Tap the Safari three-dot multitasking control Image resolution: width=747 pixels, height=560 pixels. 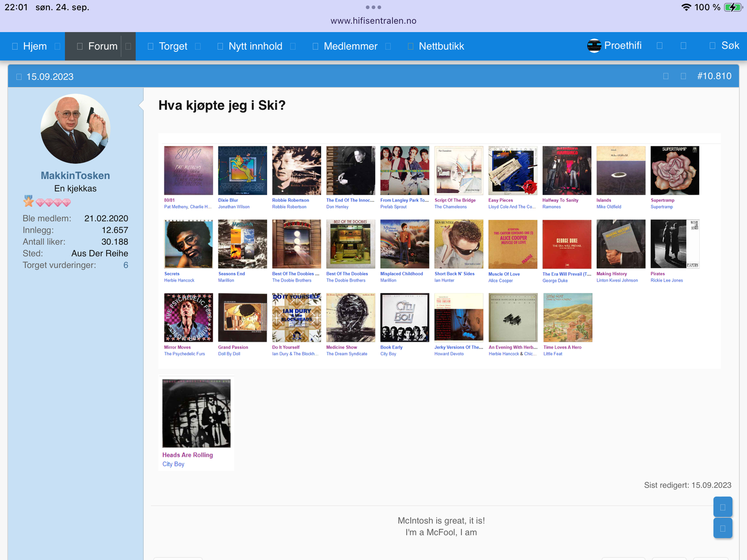coord(374,7)
